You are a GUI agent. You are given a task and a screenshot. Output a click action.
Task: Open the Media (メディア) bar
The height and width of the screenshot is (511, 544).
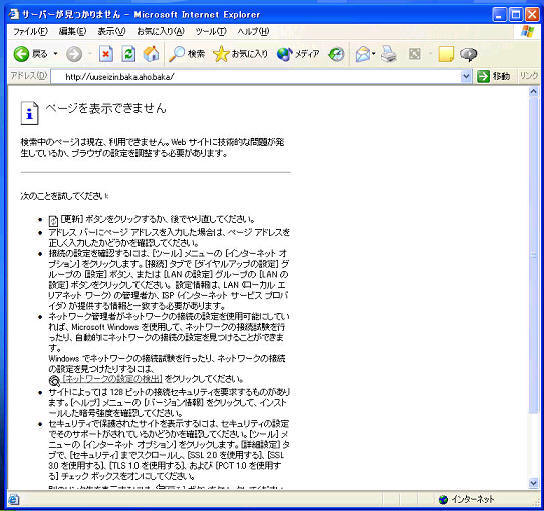tap(298, 54)
